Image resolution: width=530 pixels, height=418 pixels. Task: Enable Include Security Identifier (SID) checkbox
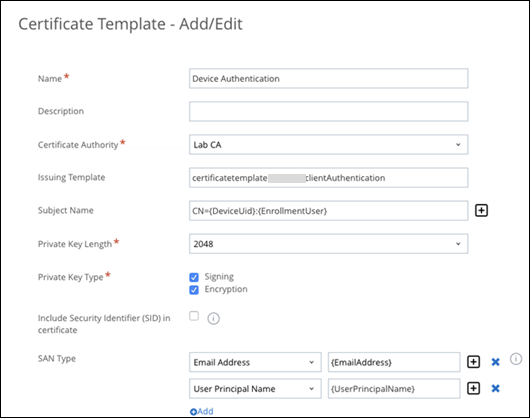[x=194, y=316]
